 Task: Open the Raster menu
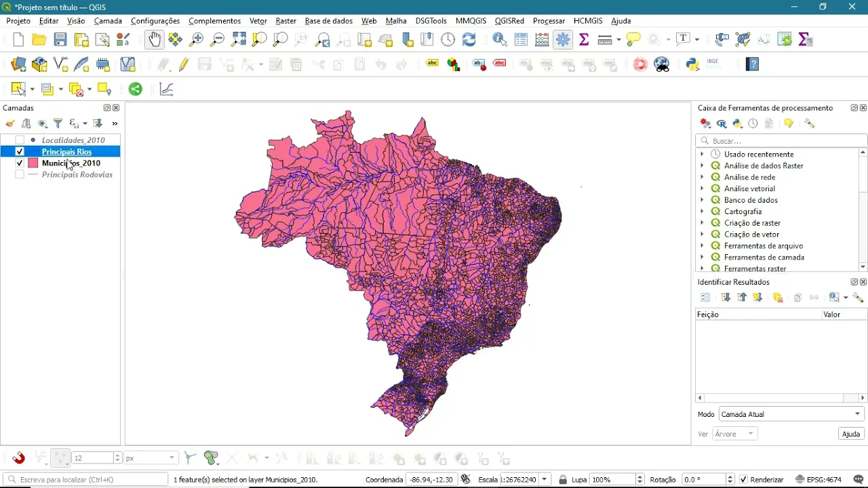tap(285, 21)
